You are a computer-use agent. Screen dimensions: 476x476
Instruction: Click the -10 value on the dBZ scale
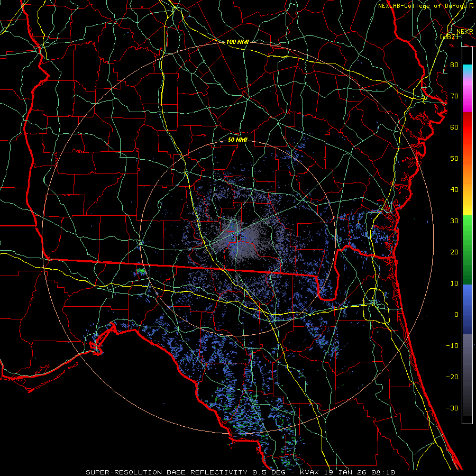(x=452, y=345)
